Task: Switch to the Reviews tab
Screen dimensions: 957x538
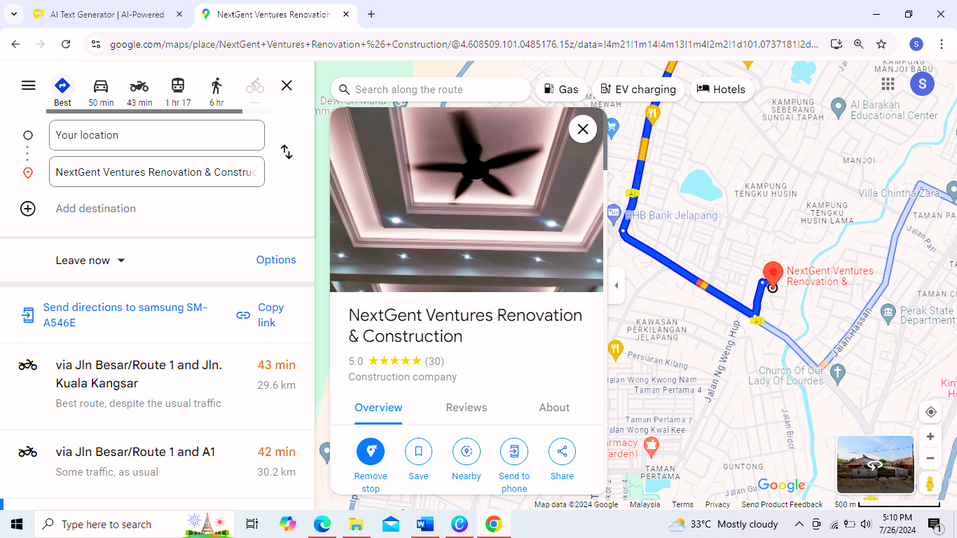Action: click(x=466, y=408)
